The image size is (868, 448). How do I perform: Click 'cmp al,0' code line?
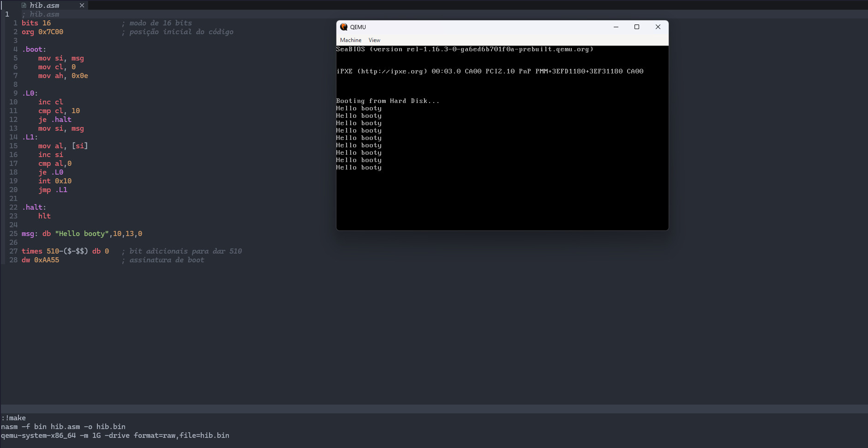[55, 163]
